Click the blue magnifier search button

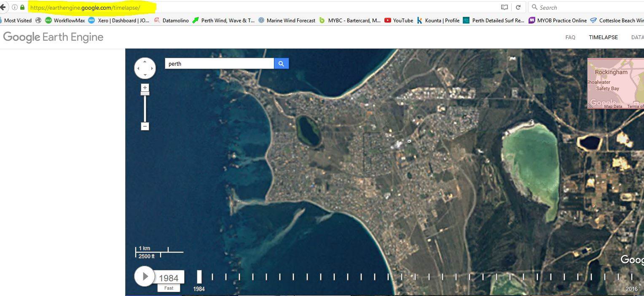point(281,64)
